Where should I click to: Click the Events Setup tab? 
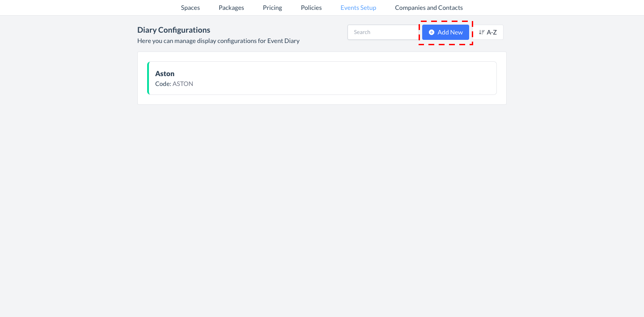[358, 8]
